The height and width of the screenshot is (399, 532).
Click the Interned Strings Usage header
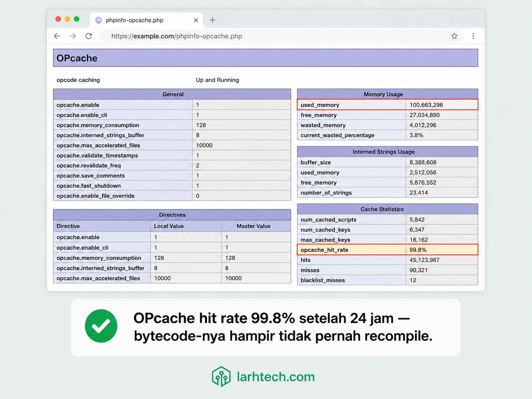tap(388, 152)
